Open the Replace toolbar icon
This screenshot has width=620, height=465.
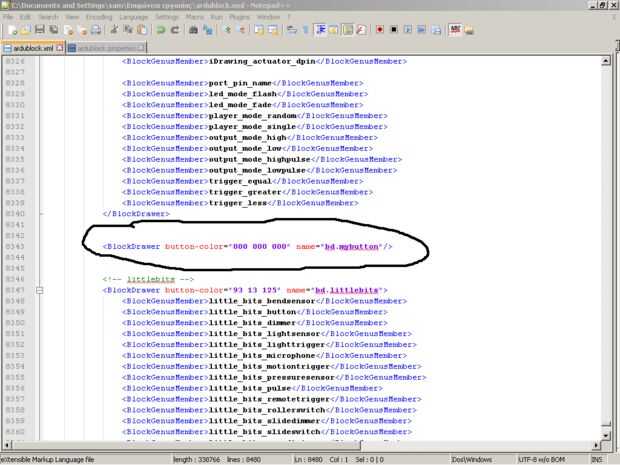point(207,30)
